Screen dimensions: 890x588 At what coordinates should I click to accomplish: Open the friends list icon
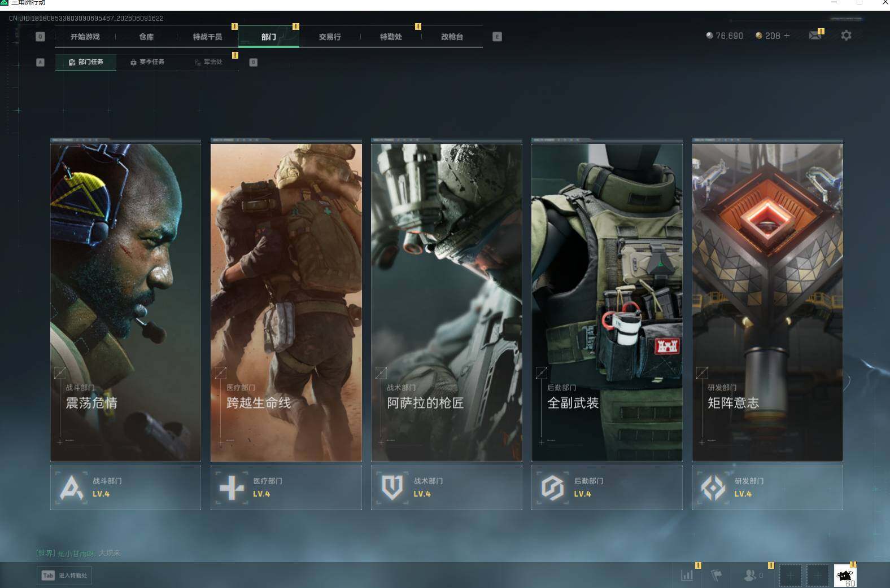point(750,576)
